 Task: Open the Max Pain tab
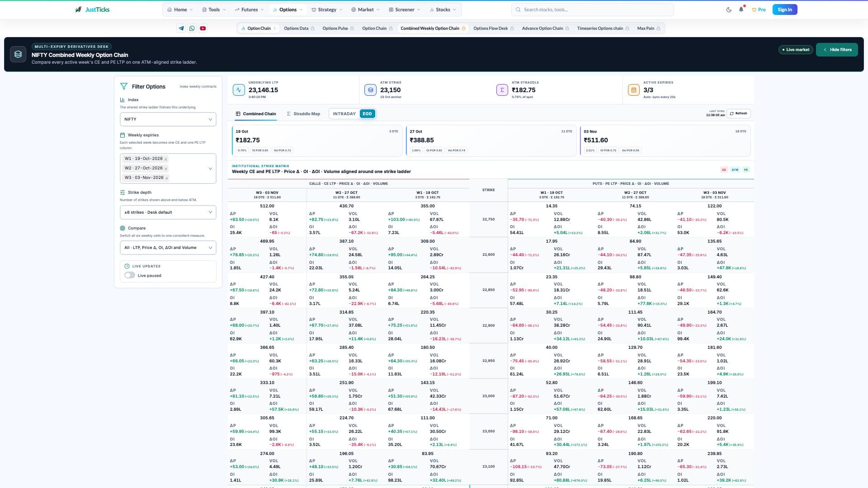tap(648, 28)
